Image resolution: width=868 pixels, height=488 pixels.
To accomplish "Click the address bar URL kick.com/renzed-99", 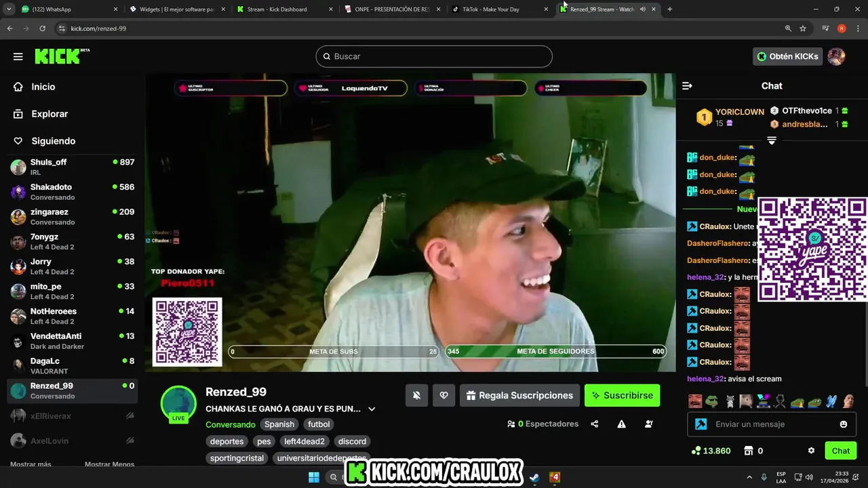I will pyautogui.click(x=98, y=28).
